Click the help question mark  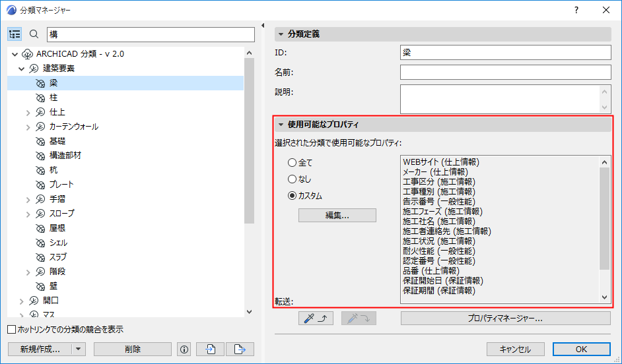(576, 11)
